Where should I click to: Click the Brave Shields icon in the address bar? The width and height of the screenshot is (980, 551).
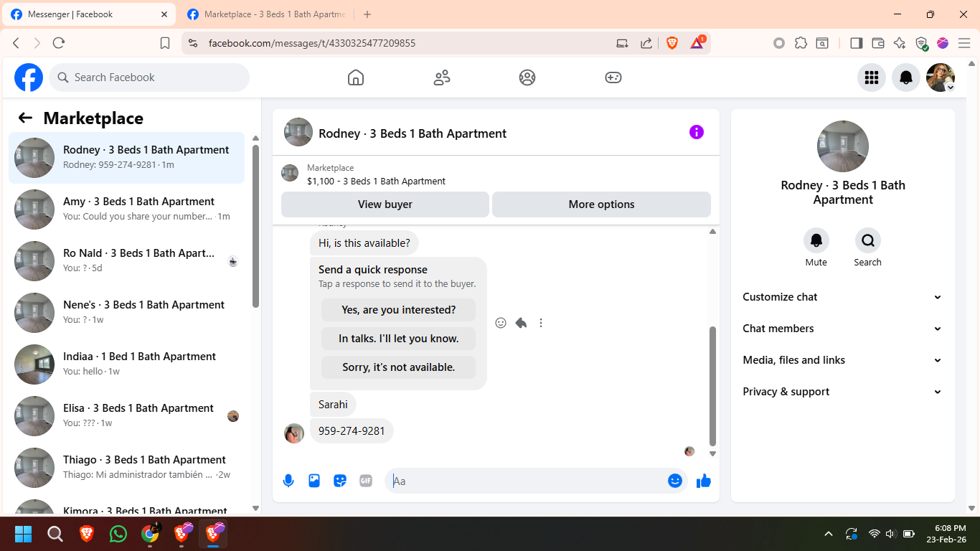(x=672, y=43)
